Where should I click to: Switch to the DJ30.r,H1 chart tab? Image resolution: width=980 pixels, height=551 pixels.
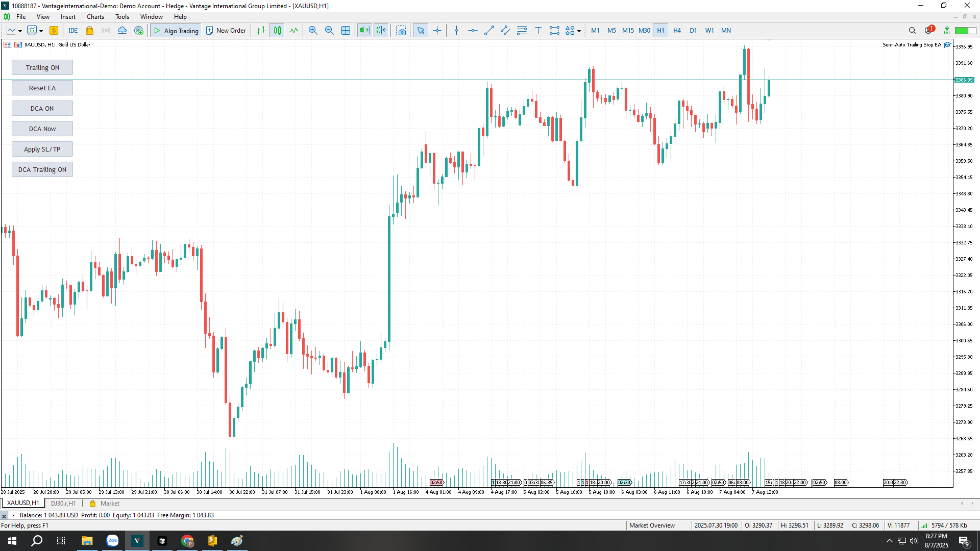[63, 504]
